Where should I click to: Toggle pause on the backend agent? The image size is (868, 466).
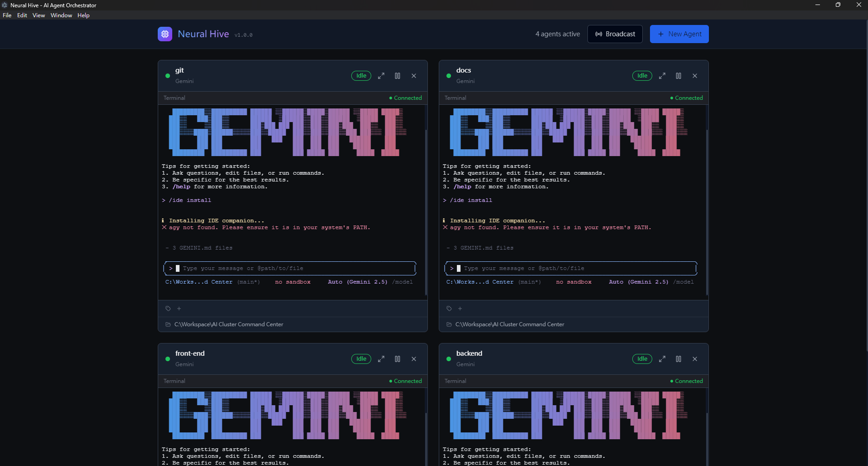pos(678,359)
